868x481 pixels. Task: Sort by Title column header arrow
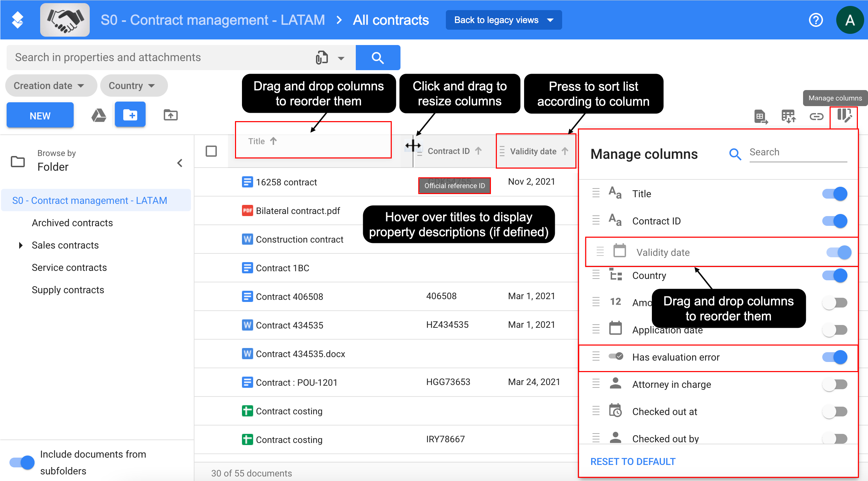pos(273,141)
